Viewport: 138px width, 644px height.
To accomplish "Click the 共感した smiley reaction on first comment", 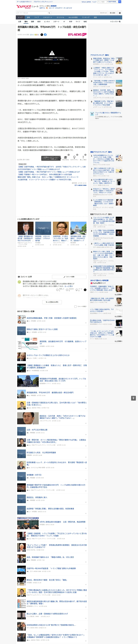I will coord(57,290).
